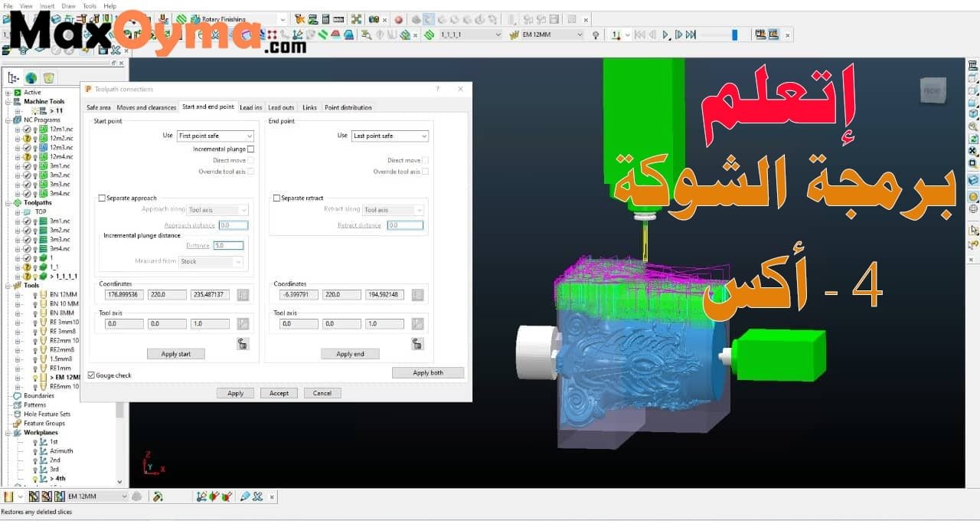Enable Separate approach checkbox
Viewport: 980px width, 521px height.
point(102,198)
